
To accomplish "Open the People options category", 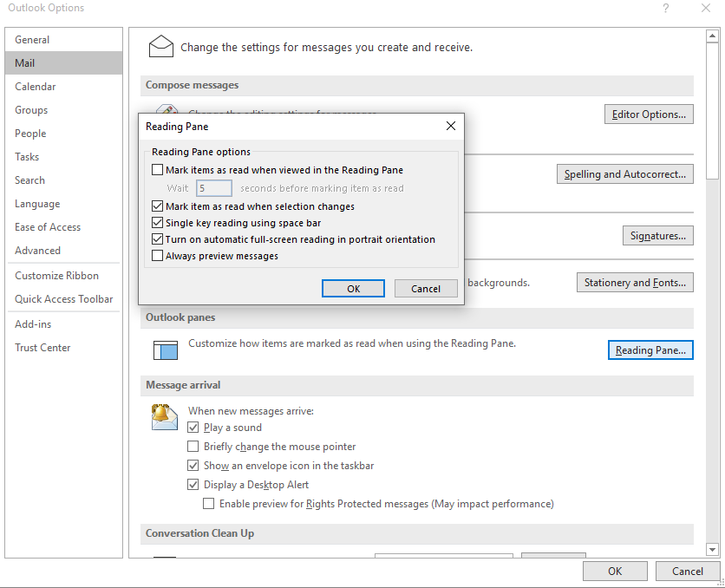I will (64, 134).
